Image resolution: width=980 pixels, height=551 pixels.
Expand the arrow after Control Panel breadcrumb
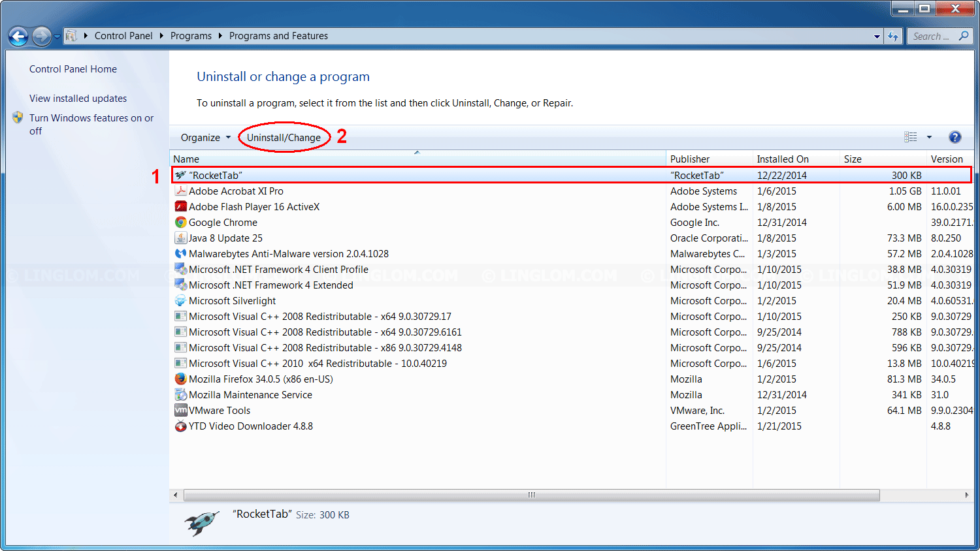(x=161, y=36)
